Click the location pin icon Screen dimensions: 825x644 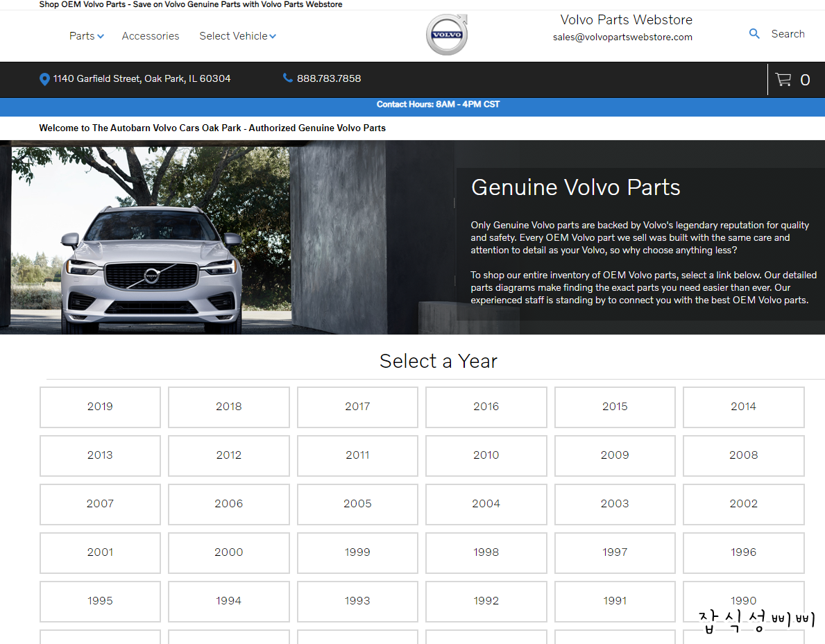44,79
